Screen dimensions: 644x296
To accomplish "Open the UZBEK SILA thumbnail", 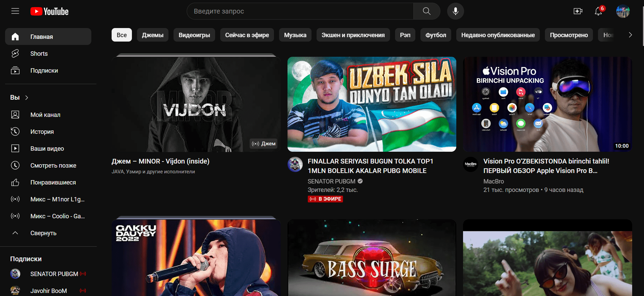I will tap(372, 104).
